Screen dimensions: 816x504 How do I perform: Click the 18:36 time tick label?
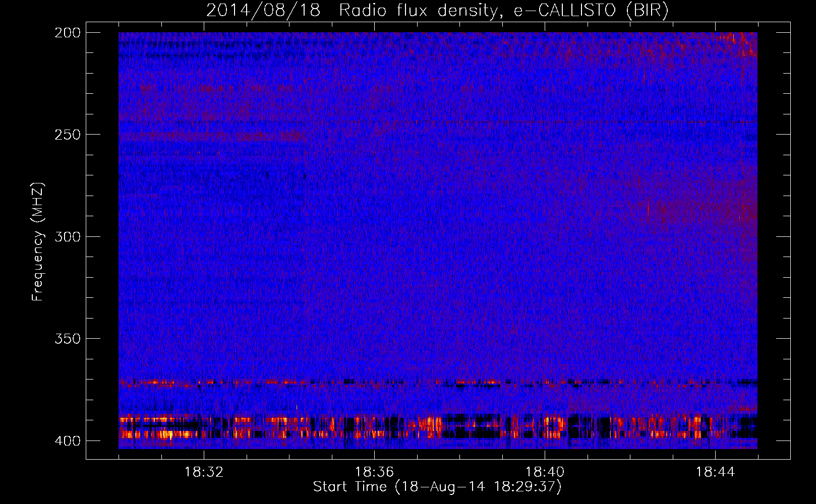374,472
